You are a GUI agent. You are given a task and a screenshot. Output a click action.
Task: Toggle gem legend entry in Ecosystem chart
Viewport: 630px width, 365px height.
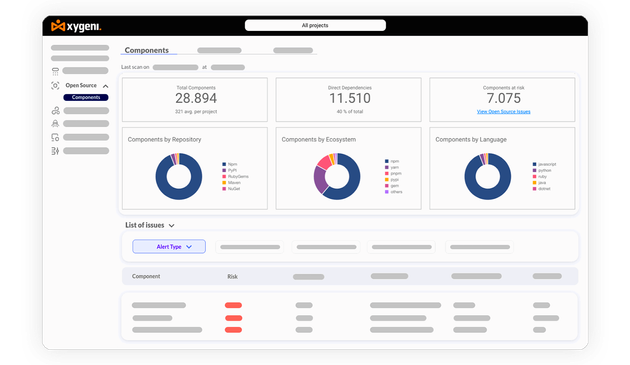tap(392, 186)
